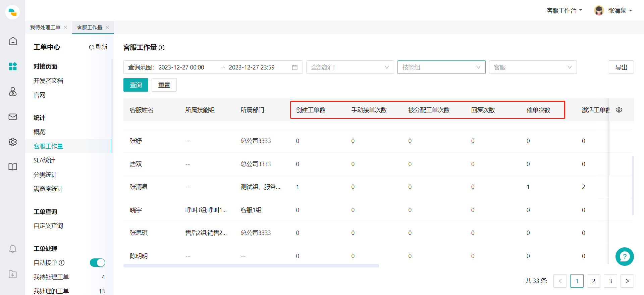Open 满意度统计 in the side menu
Viewport: 644px width, 295px height.
click(x=48, y=189)
